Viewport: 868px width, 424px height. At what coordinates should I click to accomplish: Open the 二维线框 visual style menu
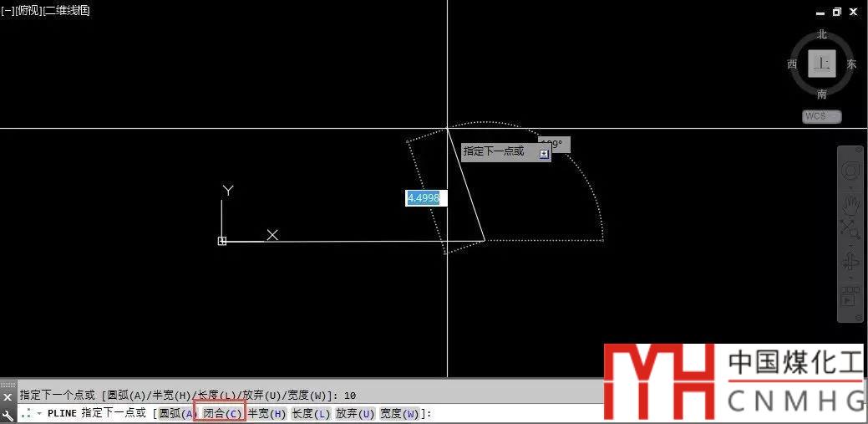66,11
